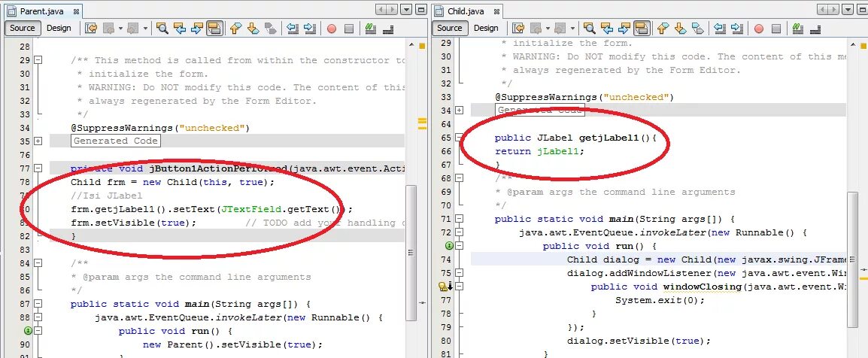Shift line right in Parent.java editor
The width and height of the screenshot is (868, 358).
click(309, 29)
